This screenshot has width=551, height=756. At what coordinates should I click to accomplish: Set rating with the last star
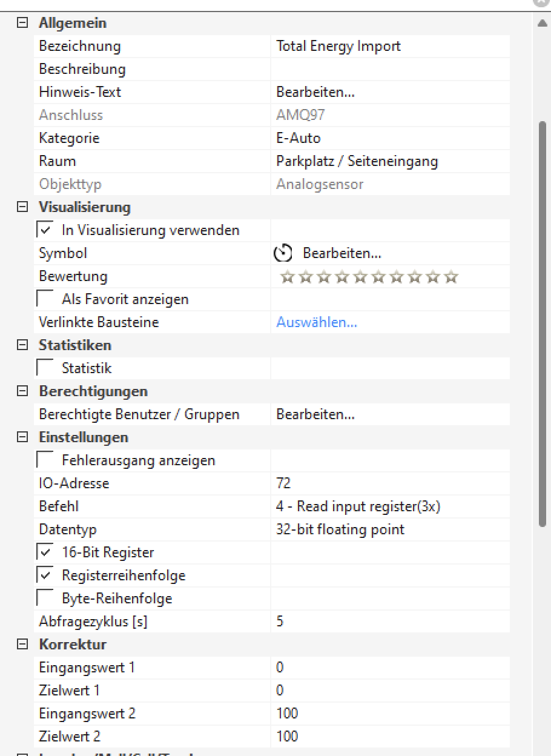pos(451,277)
